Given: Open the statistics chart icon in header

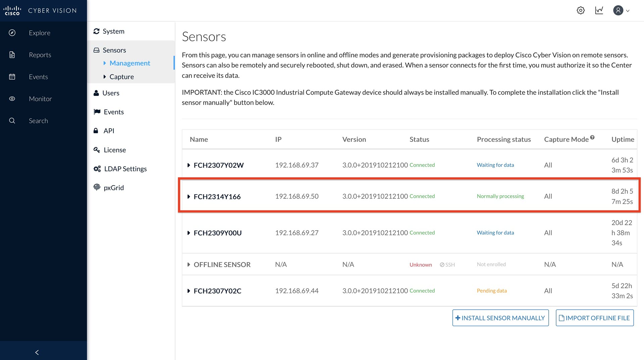Looking at the screenshot, I should coord(599,10).
